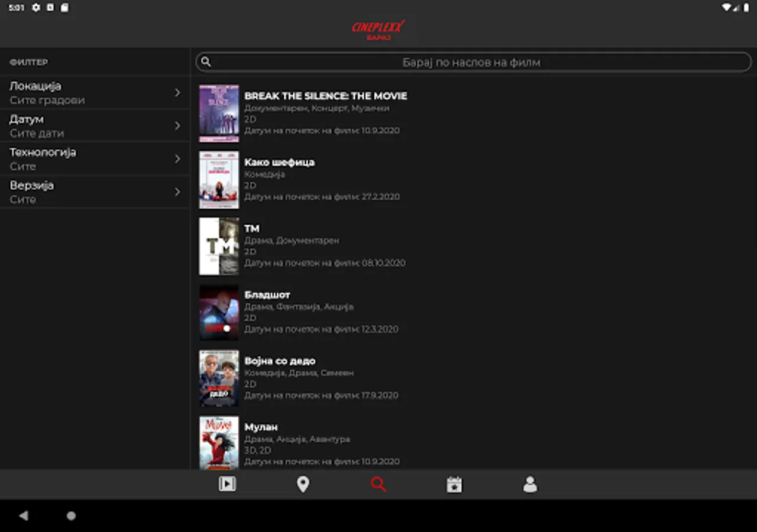
Task: Open Break the Silence poster thumbnail
Action: point(219,113)
